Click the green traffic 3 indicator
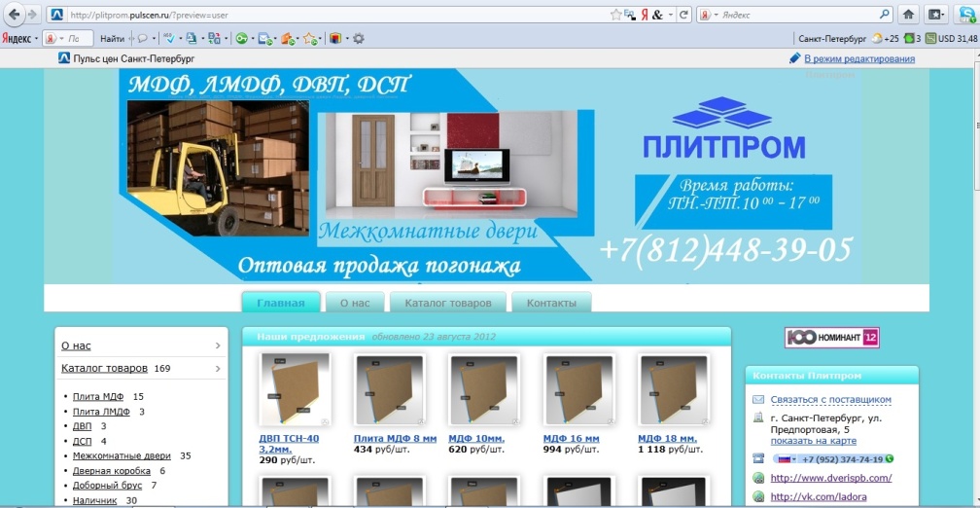980x508 pixels. point(913,39)
